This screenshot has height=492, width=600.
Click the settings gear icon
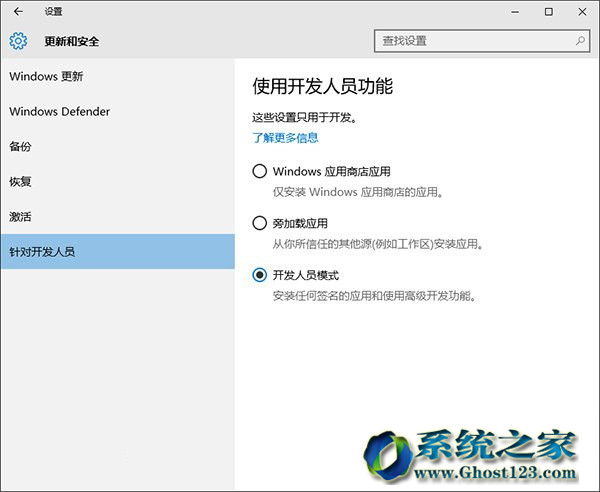[x=18, y=41]
